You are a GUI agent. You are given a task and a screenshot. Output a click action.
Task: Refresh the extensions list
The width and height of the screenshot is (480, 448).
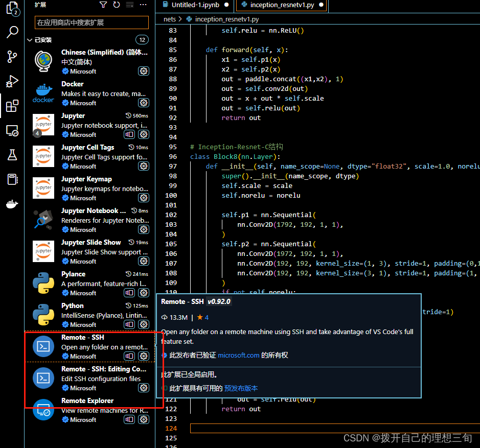pyautogui.click(x=117, y=5)
